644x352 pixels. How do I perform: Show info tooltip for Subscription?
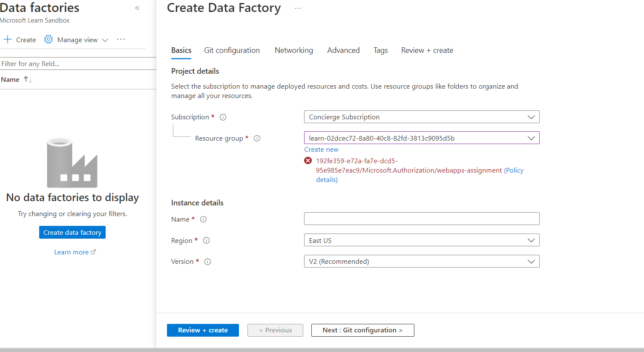pyautogui.click(x=223, y=117)
